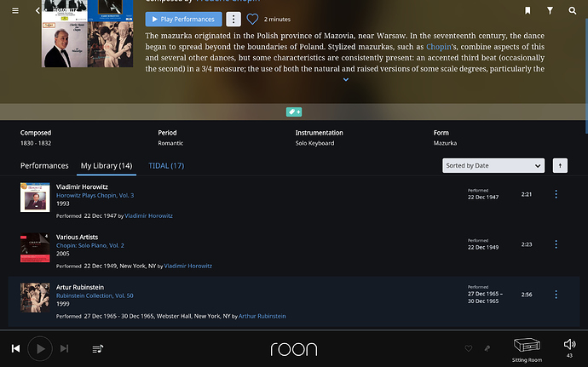The image size is (588, 367).
Task: Open the three-dot menu beside Play Performances
Action: pyautogui.click(x=233, y=19)
